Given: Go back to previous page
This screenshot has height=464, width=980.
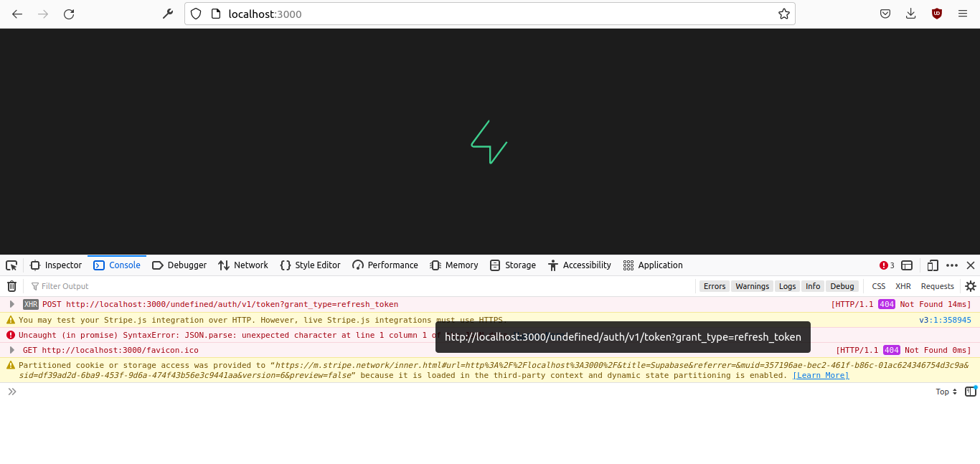Looking at the screenshot, I should pyautogui.click(x=17, y=14).
